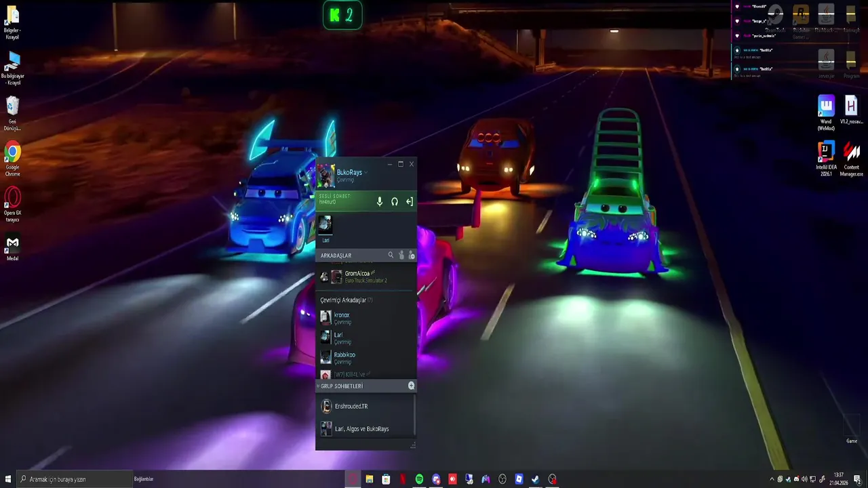Screen dimensions: 868x488
Task: Deafen audio with the headphones icon
Action: [x=395, y=201]
